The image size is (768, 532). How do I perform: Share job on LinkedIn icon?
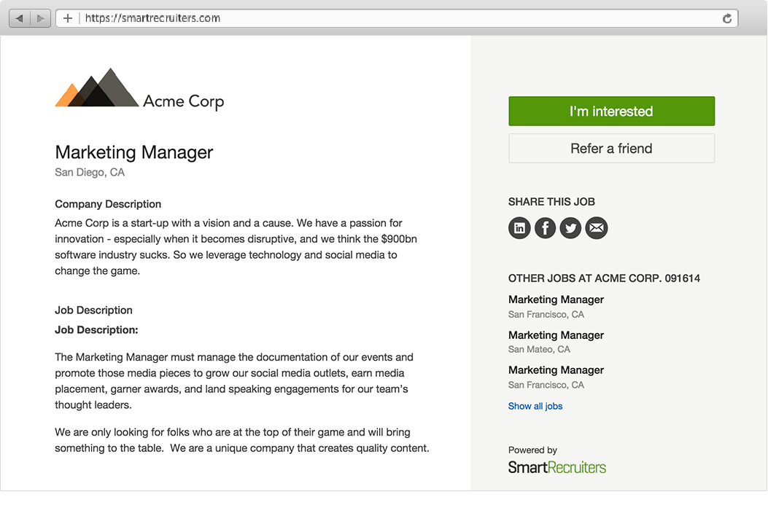(519, 228)
